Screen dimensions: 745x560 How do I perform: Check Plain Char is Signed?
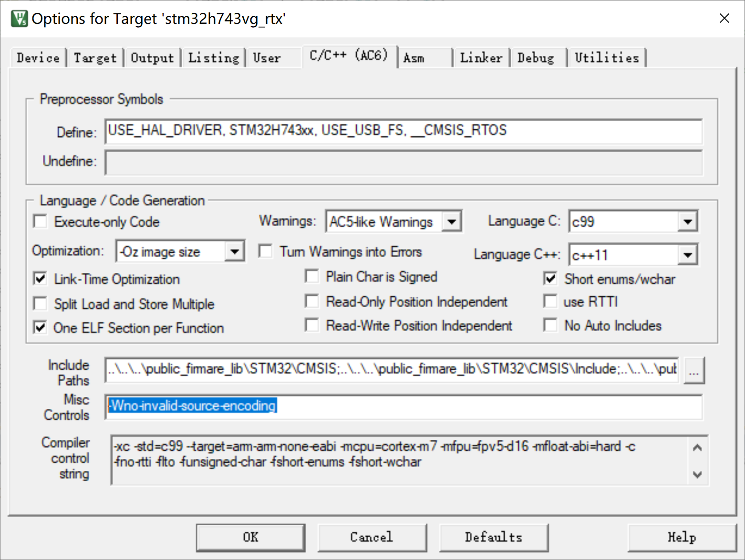coord(312,276)
